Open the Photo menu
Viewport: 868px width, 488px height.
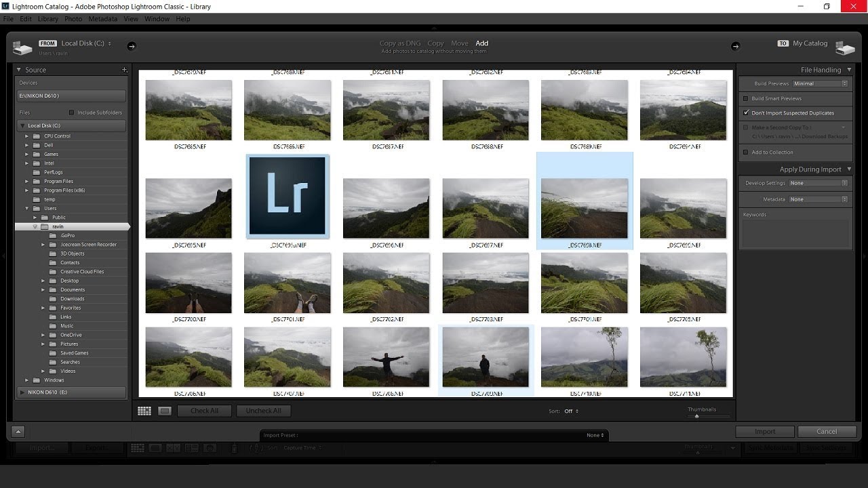pyautogui.click(x=73, y=19)
